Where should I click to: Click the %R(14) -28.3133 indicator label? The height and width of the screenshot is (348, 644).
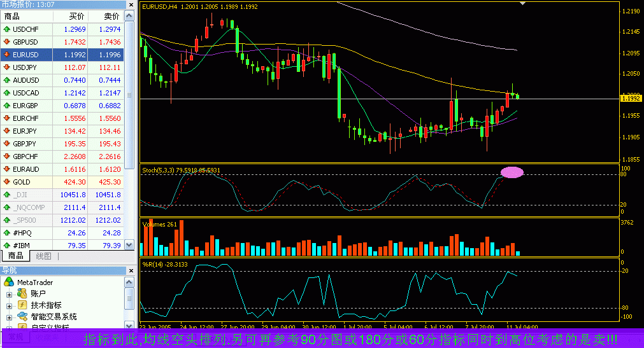(x=165, y=264)
